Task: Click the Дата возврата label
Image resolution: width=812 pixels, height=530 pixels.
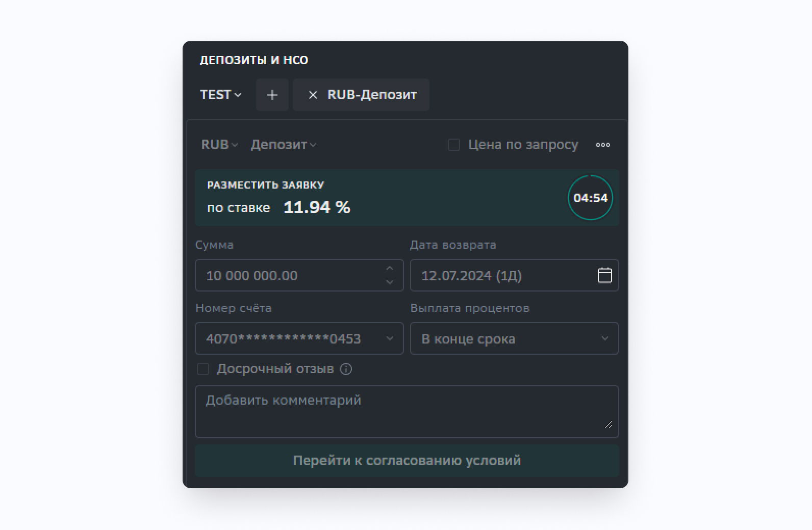Action: [453, 245]
